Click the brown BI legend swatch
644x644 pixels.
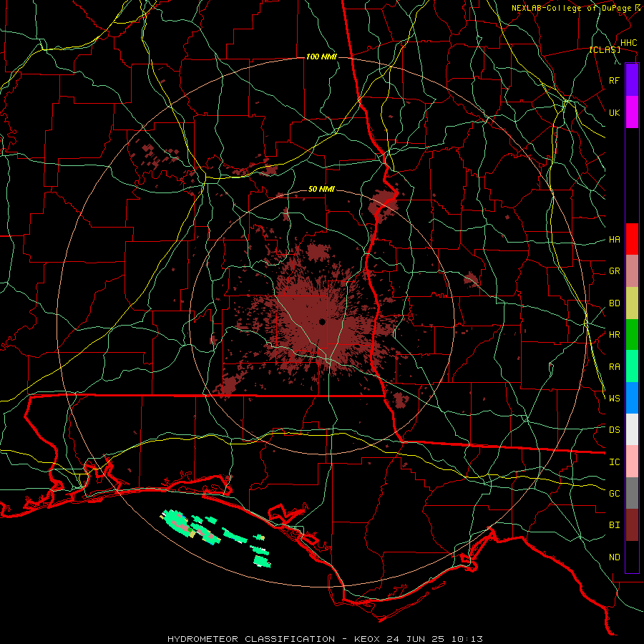tap(632, 525)
